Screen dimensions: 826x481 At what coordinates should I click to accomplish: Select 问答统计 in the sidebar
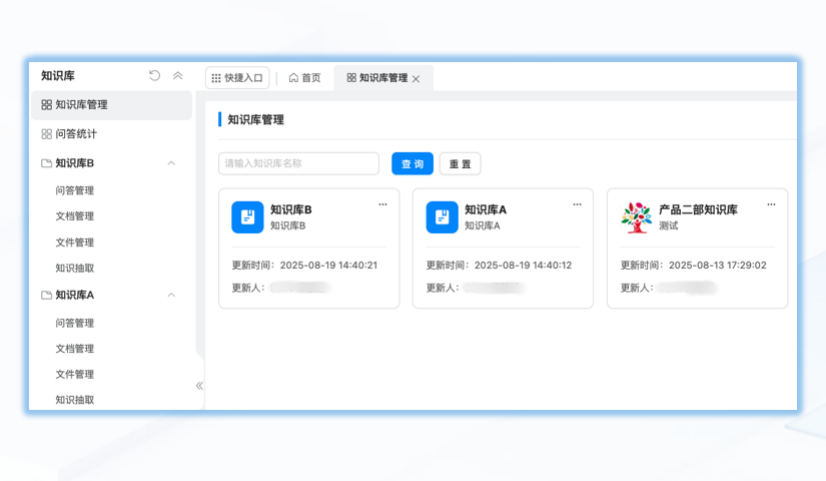tap(76, 134)
